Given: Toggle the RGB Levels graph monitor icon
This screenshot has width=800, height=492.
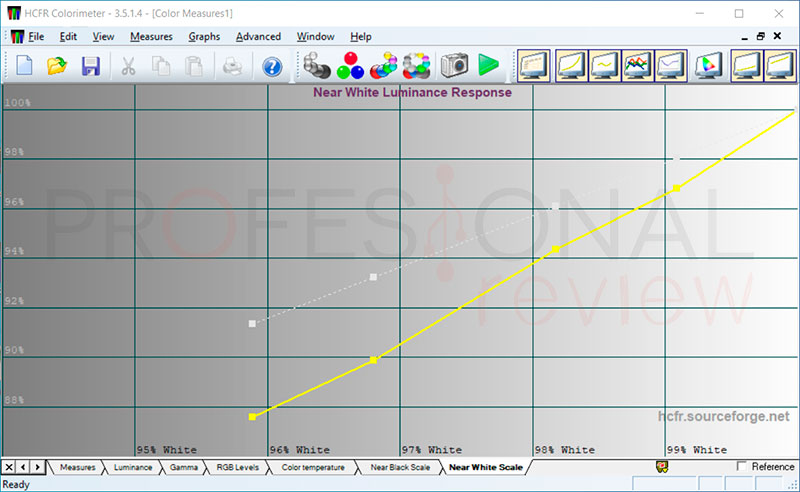Looking at the screenshot, I should (638, 65).
